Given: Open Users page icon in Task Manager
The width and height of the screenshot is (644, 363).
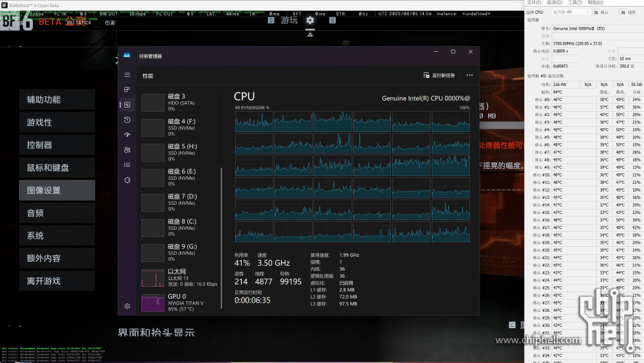Looking at the screenshot, I should [x=127, y=150].
